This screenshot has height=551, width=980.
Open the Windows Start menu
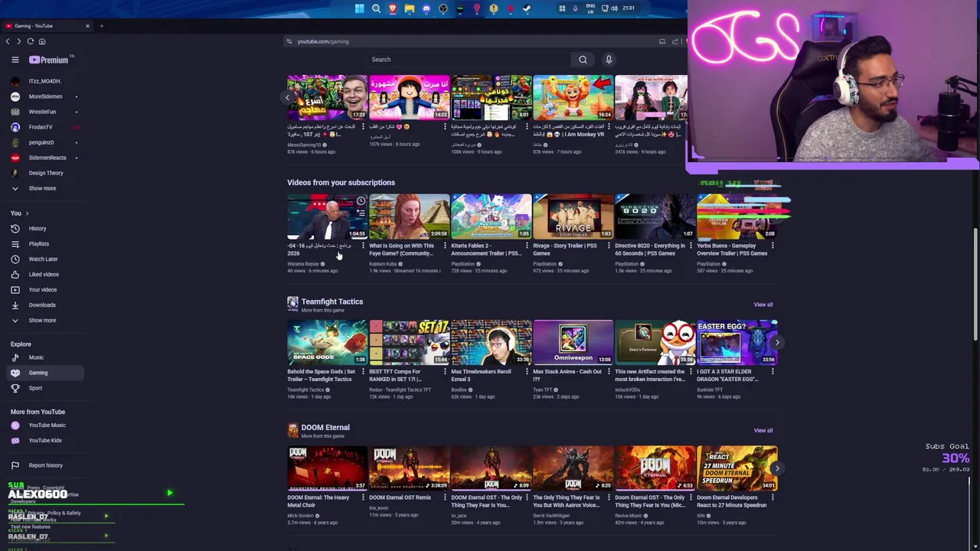point(359,8)
